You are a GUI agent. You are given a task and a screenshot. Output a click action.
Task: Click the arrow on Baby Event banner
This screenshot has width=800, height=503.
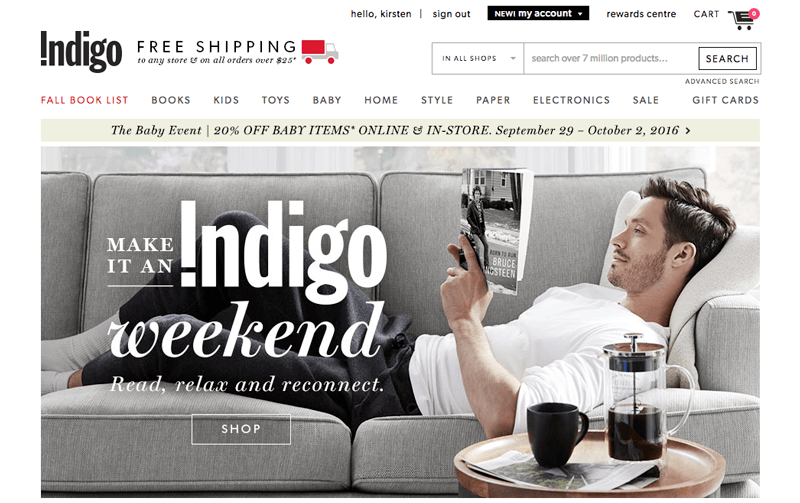click(688, 131)
